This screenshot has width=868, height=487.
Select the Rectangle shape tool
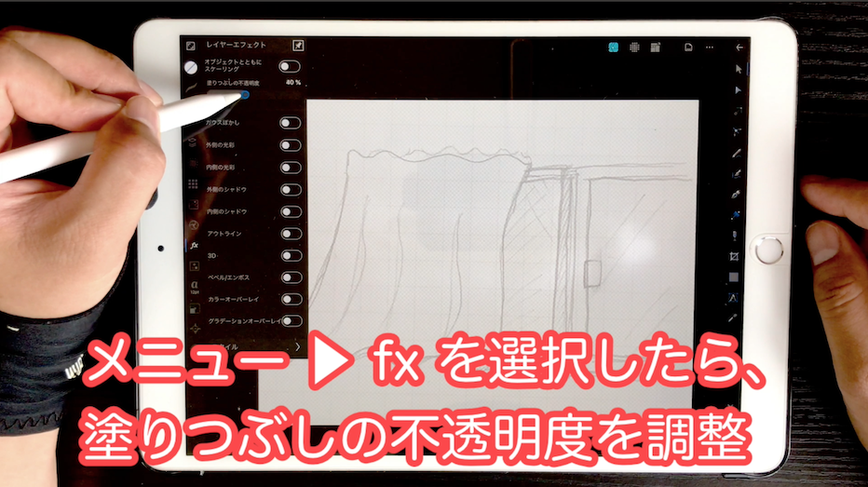(x=735, y=277)
